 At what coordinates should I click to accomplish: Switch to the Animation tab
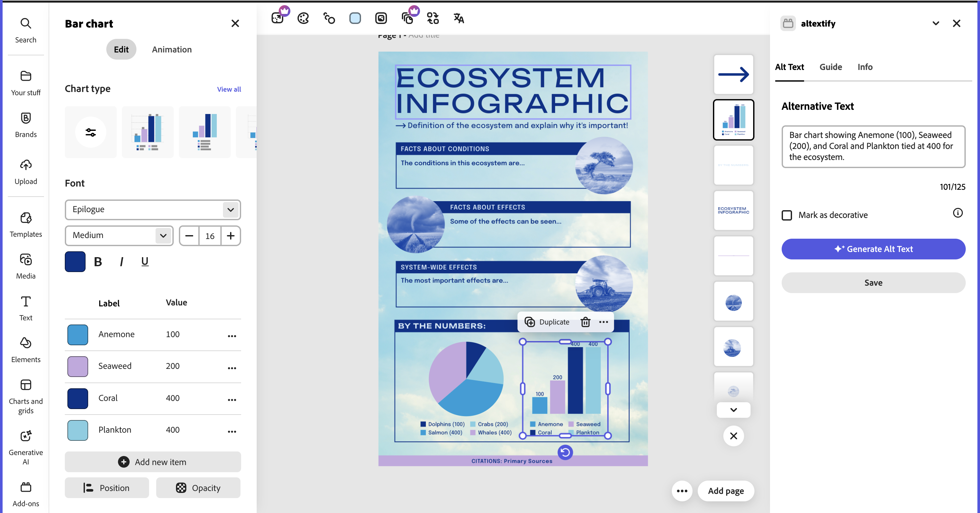tap(171, 50)
